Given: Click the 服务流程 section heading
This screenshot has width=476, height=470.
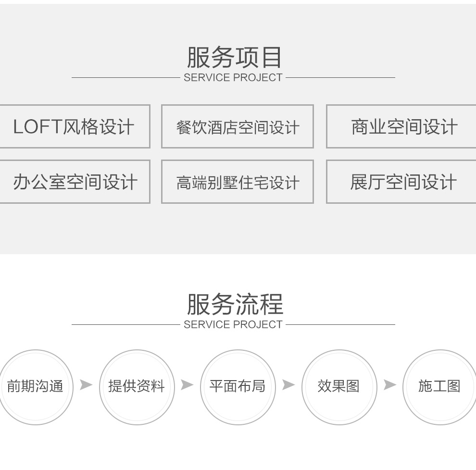Looking at the screenshot, I should tap(235, 304).
